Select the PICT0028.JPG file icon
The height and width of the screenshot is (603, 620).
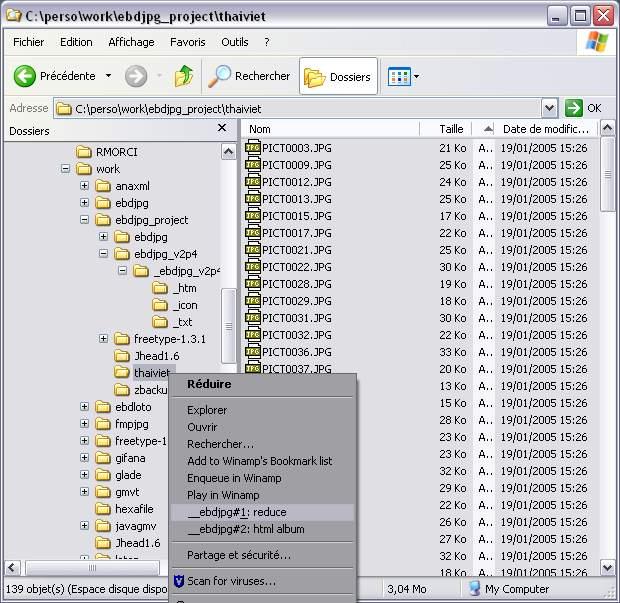(x=253, y=284)
